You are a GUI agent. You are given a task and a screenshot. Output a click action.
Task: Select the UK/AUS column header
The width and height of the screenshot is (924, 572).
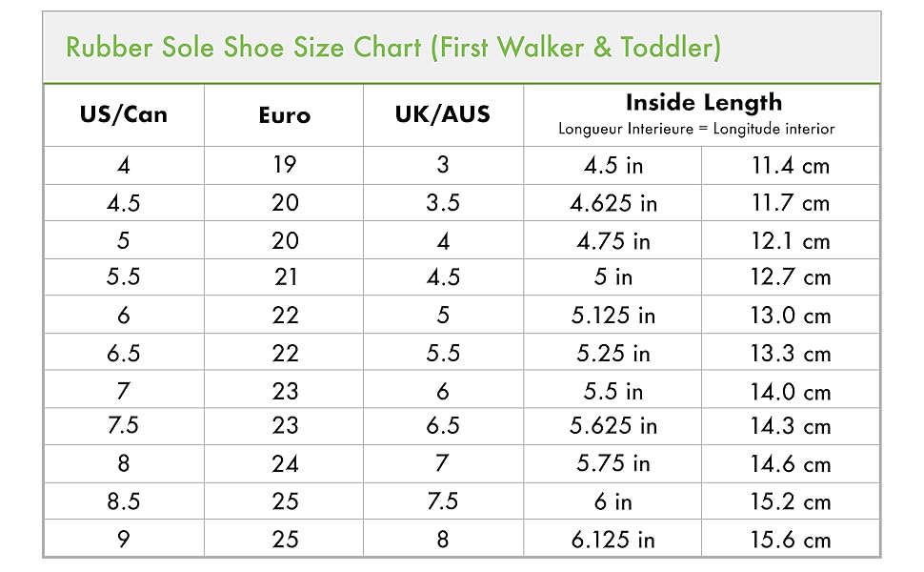[443, 114]
